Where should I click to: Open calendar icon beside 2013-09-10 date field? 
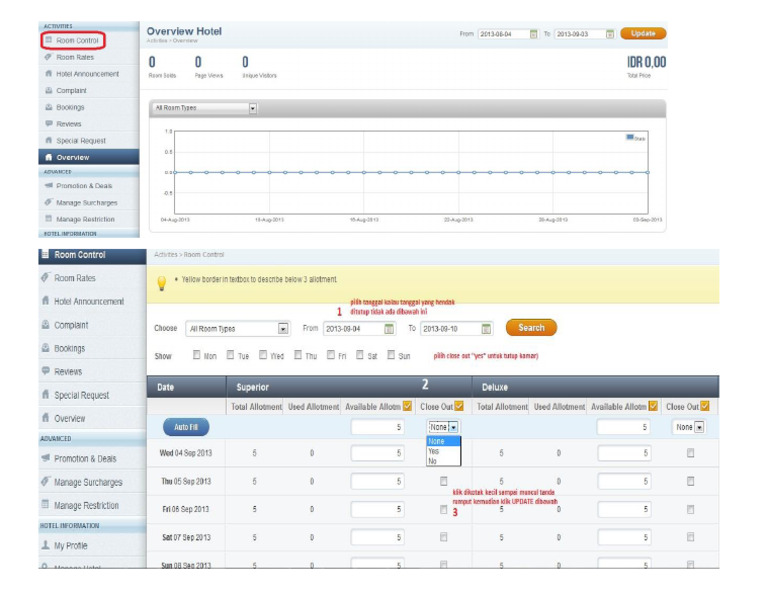tap(486, 328)
